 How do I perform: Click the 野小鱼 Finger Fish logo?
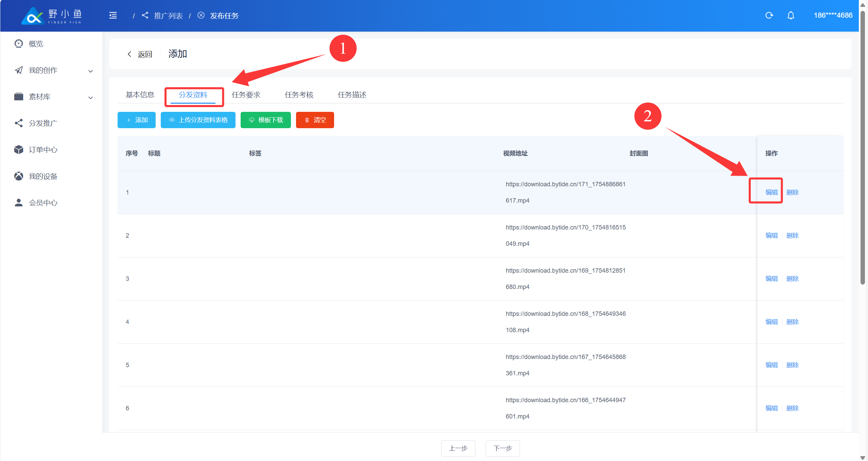(x=52, y=16)
